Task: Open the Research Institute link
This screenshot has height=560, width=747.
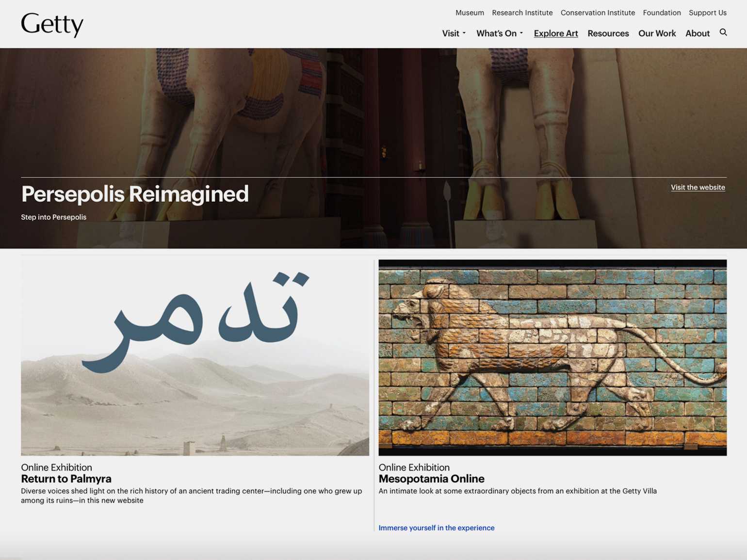Action: [522, 13]
